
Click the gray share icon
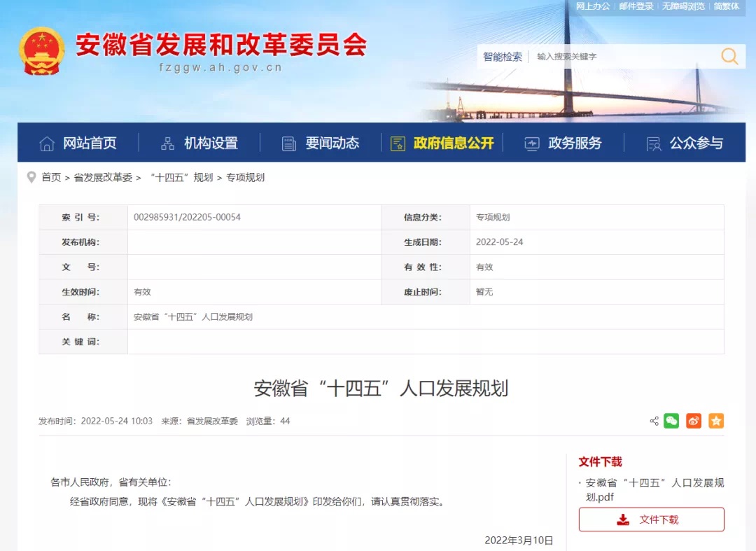(x=654, y=421)
